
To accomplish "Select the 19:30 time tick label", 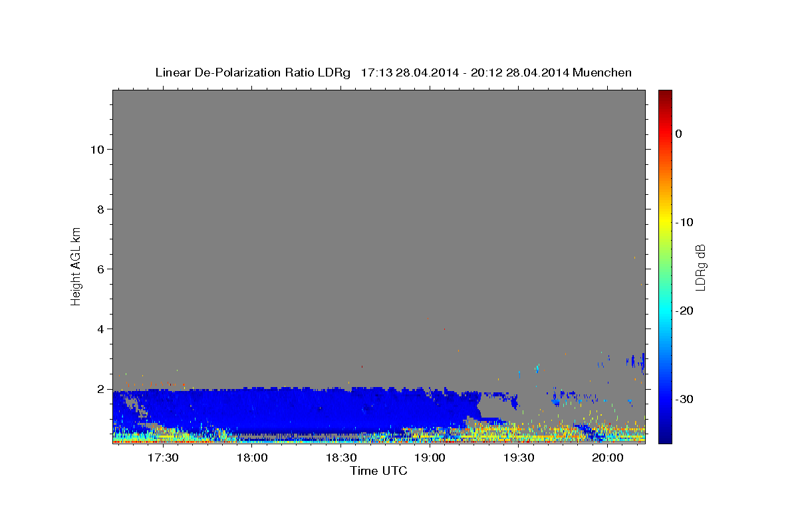I will pos(519,458).
